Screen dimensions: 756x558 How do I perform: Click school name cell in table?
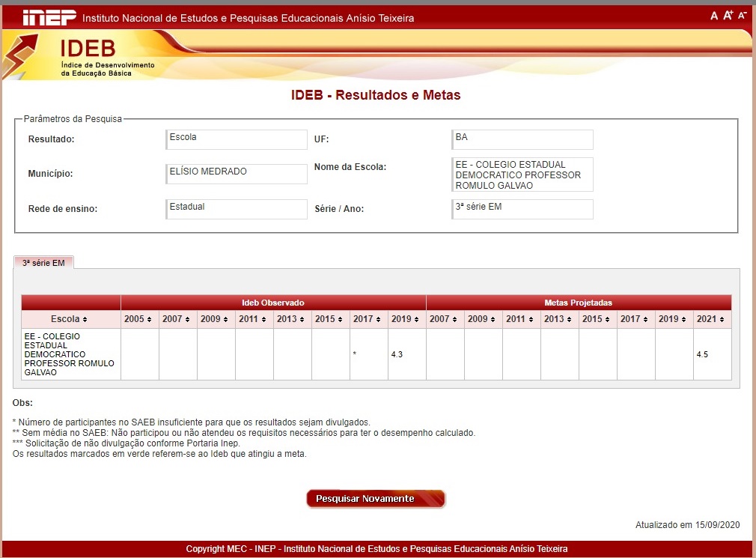[71, 354]
